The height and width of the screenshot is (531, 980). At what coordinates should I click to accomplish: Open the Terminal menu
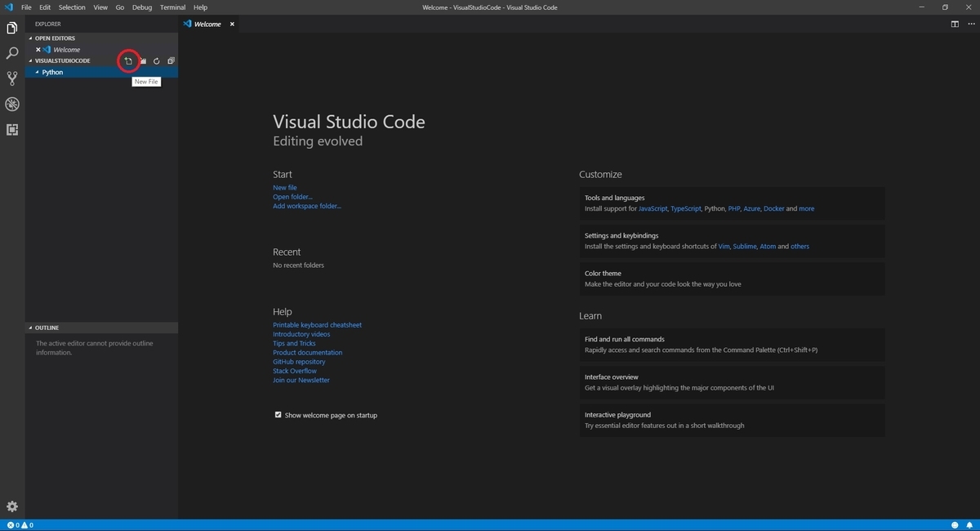click(x=172, y=7)
